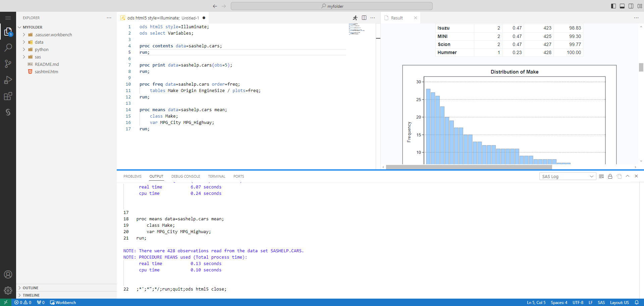Click the split editor right icon
The image size is (644, 306).
pyautogui.click(x=364, y=18)
